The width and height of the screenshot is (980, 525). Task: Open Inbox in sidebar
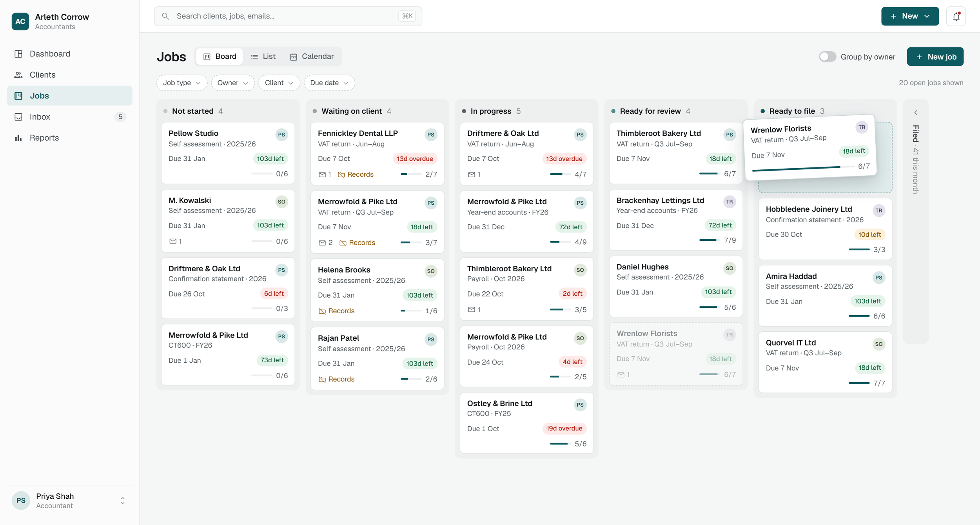[x=70, y=116]
